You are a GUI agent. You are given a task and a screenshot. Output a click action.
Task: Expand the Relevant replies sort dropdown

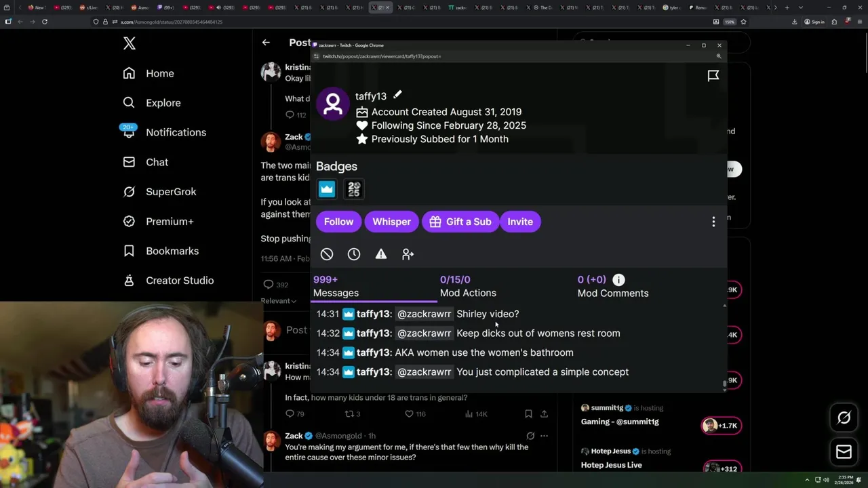point(279,301)
